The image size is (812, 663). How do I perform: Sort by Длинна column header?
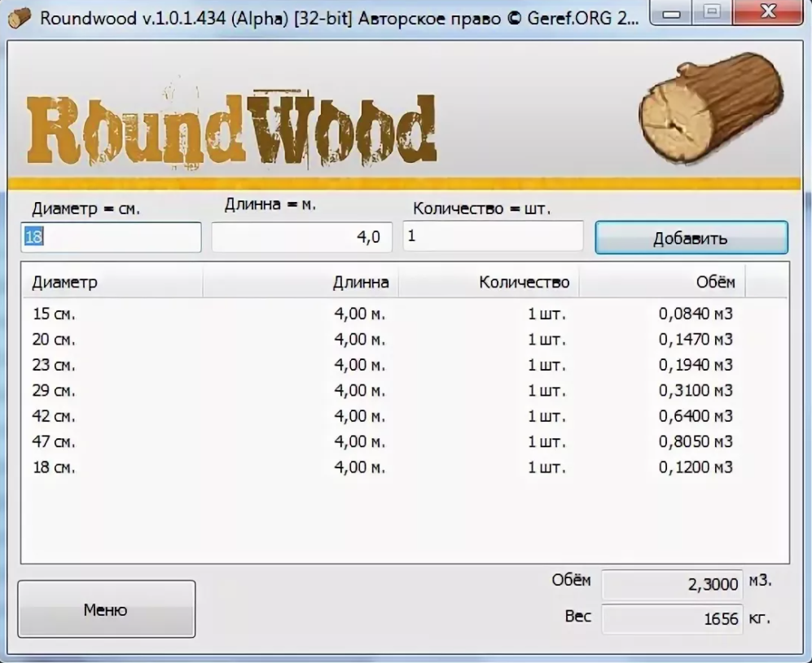(300, 283)
